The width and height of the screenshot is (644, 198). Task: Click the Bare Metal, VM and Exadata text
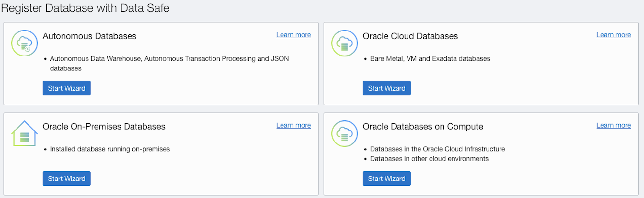(x=430, y=59)
